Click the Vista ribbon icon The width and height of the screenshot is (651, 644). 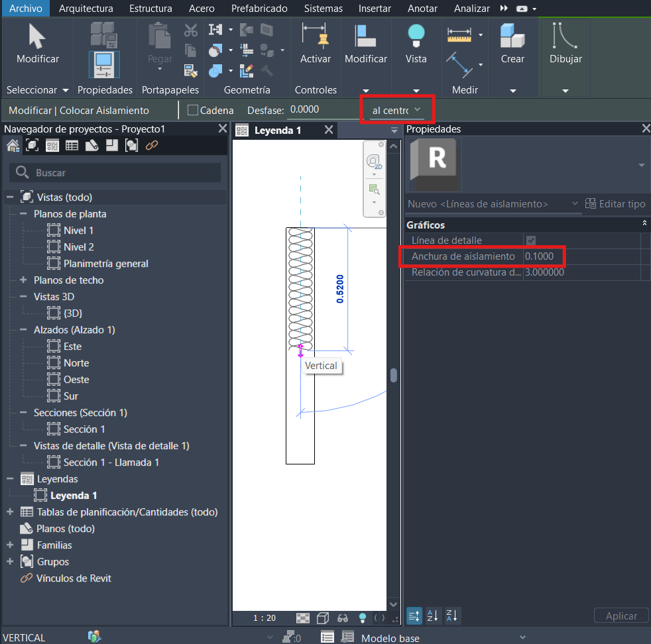point(416,36)
